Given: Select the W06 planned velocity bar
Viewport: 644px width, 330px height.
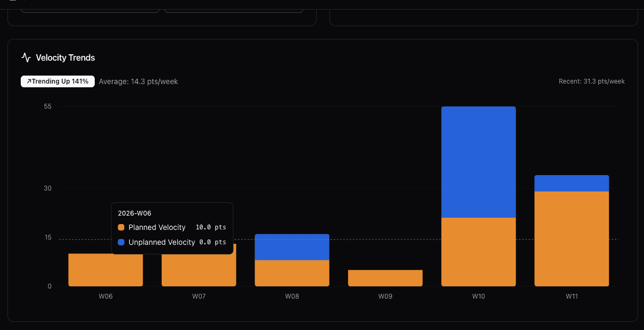Looking at the screenshot, I should 105,271.
